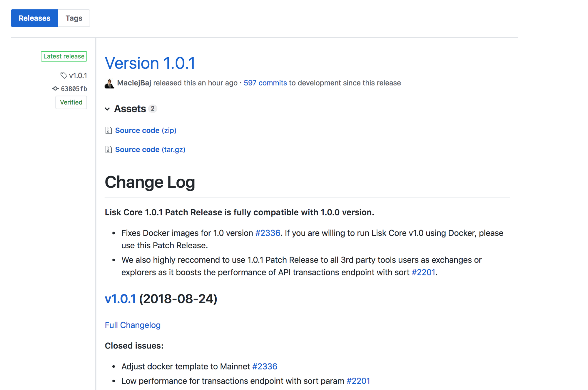
Task: Click the Verified signature badge
Action: click(71, 102)
